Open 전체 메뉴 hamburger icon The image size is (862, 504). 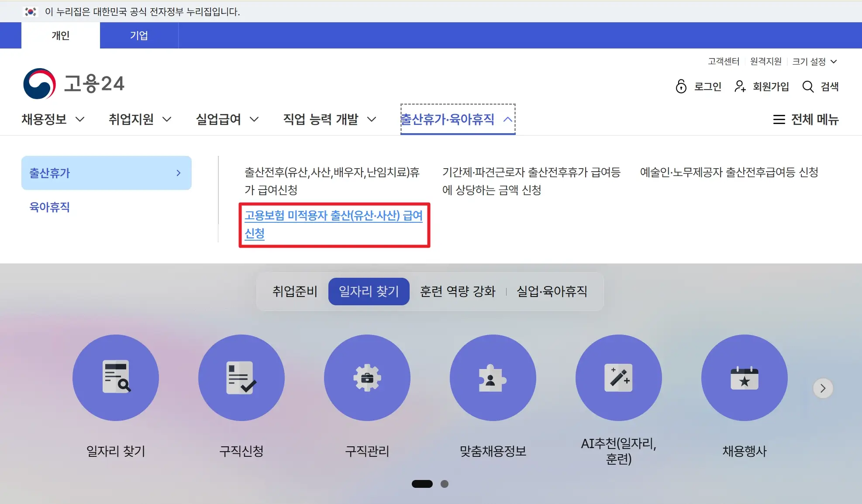tap(779, 120)
